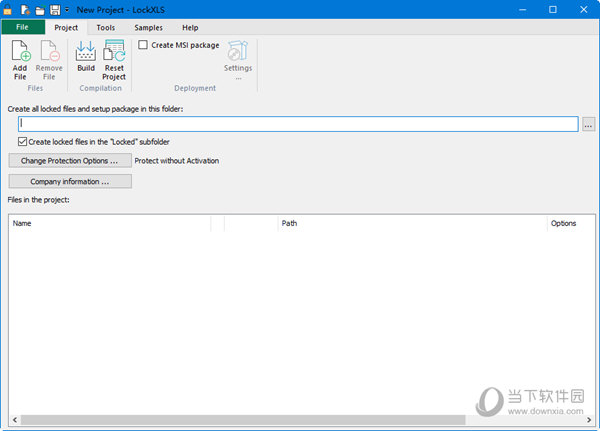Screen dimensions: 600x431
Task: Click the scroll left arrow of file list
Action: 15,420
